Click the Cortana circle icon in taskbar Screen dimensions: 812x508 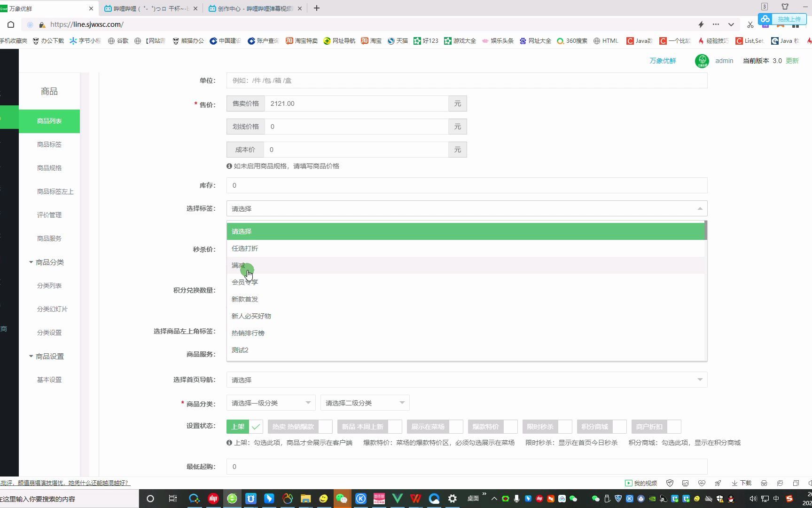[150, 499]
